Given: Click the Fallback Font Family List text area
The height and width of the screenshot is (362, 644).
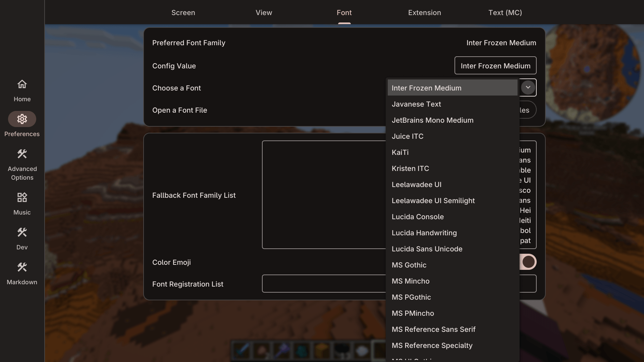Looking at the screenshot, I should tap(324, 195).
